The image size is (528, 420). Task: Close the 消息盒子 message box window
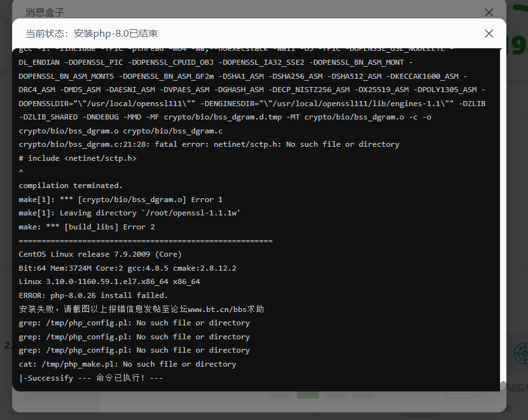click(x=489, y=13)
